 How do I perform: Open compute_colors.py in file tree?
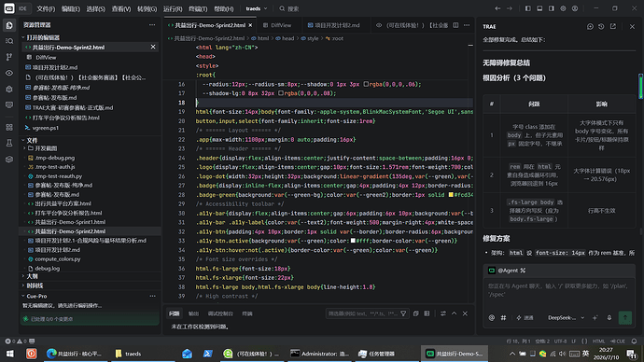tap(58, 259)
